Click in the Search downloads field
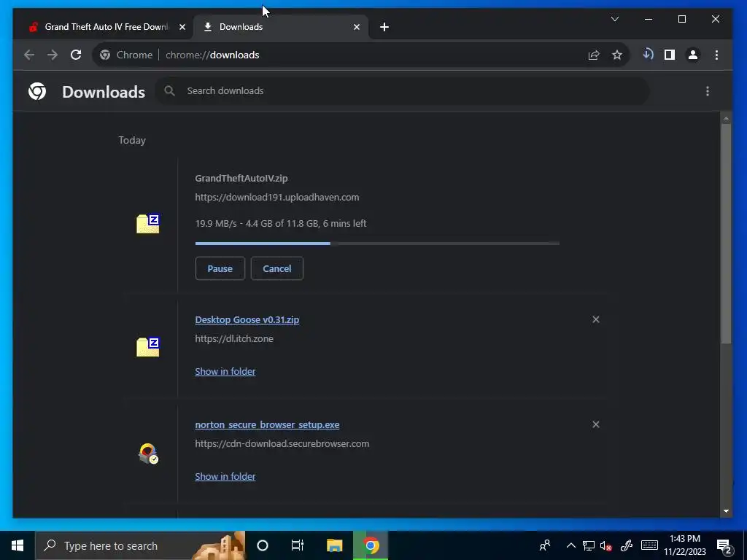 [402, 90]
